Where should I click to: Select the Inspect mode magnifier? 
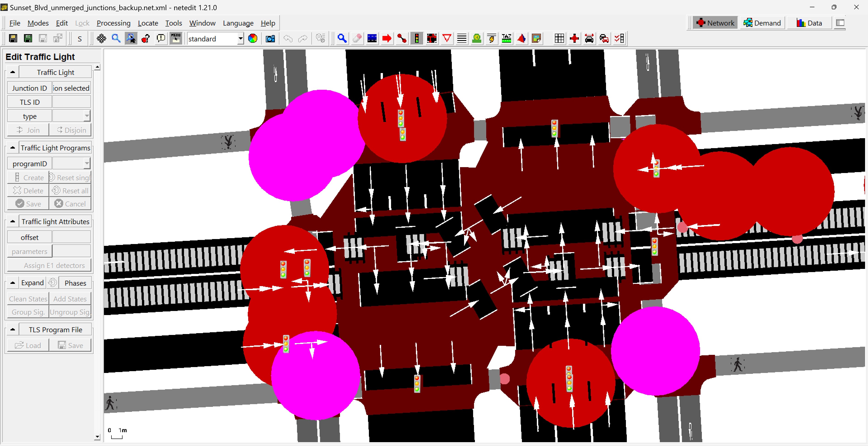(342, 38)
